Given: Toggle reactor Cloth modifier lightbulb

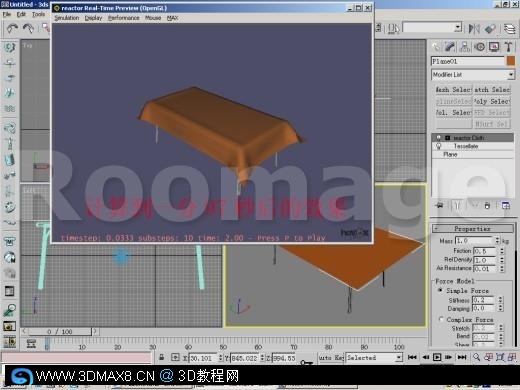Looking at the screenshot, I should point(439,138).
